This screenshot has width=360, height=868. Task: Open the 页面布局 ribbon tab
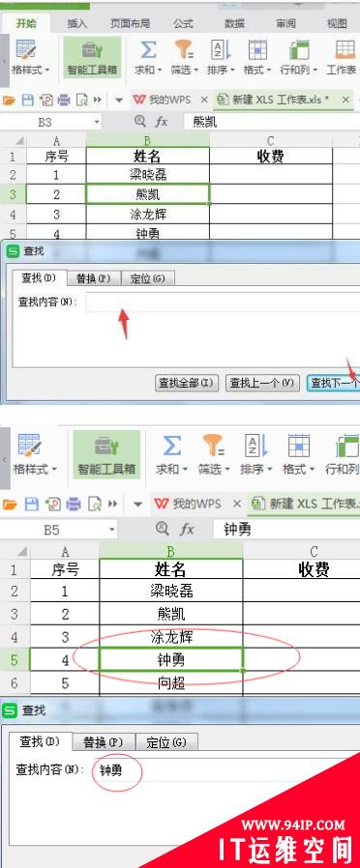(130, 24)
